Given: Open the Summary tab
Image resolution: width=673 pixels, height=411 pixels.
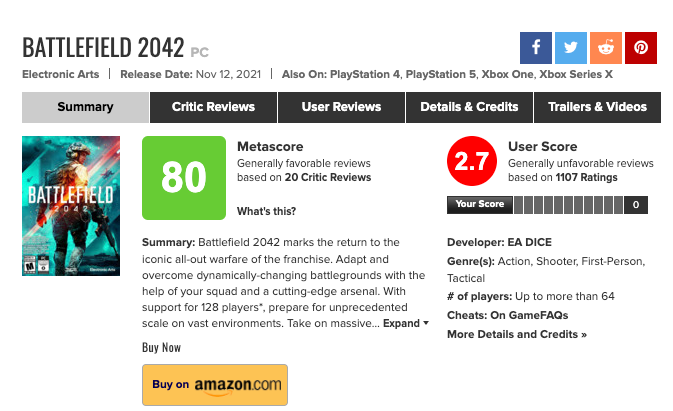Looking at the screenshot, I should (x=85, y=107).
